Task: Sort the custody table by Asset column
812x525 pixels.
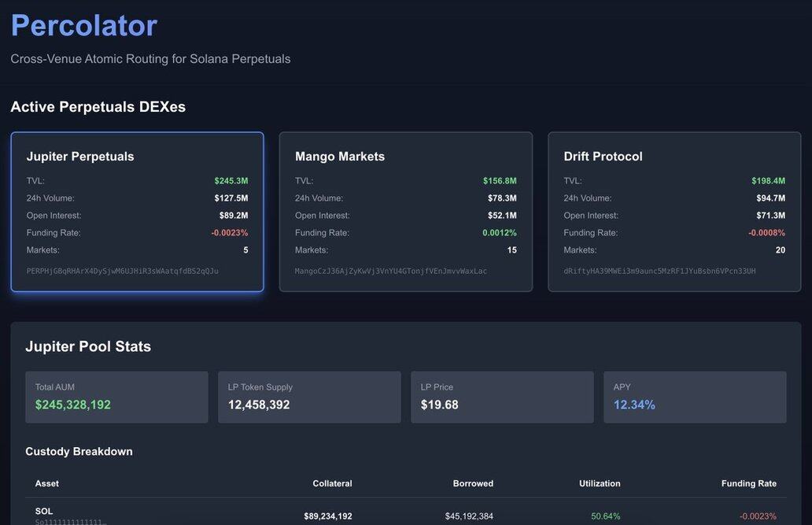Action: [x=47, y=483]
